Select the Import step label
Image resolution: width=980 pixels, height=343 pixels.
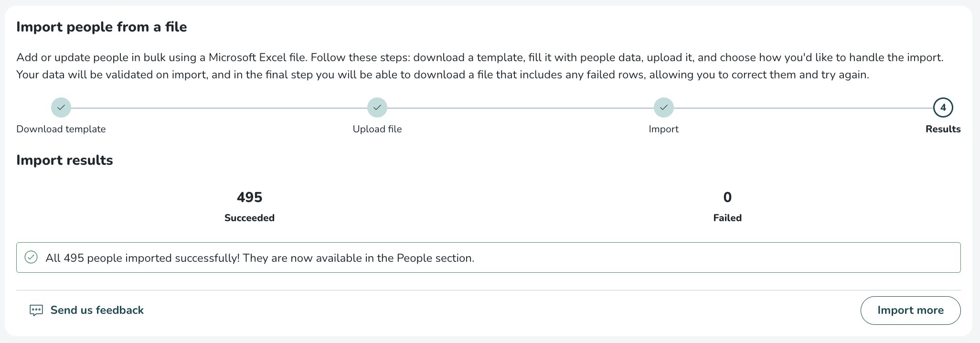coord(663,129)
